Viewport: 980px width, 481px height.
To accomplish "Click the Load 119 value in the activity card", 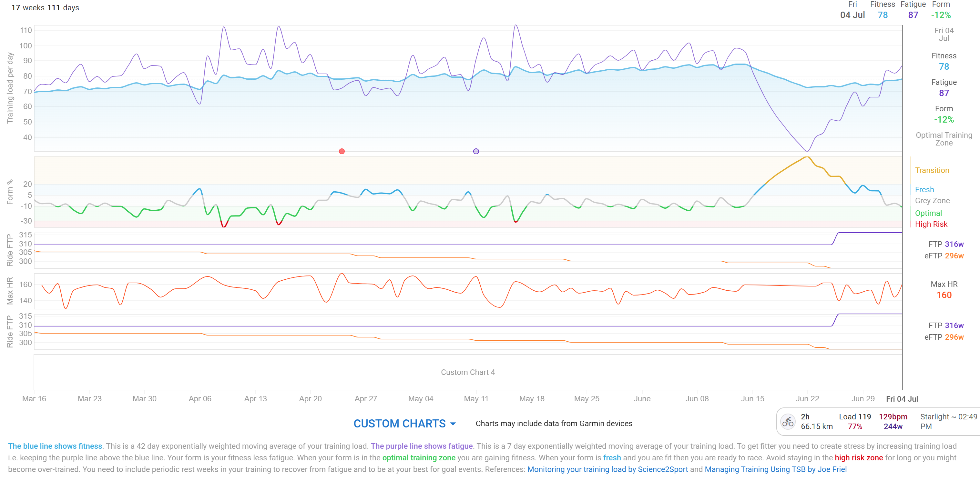I will 854,417.
